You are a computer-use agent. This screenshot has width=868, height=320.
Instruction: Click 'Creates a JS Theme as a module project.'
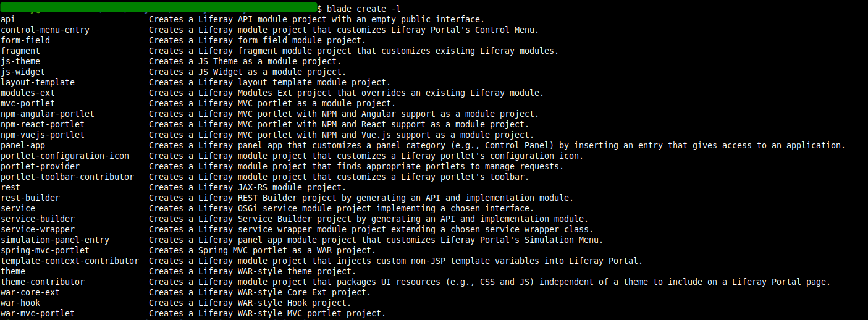tap(245, 61)
